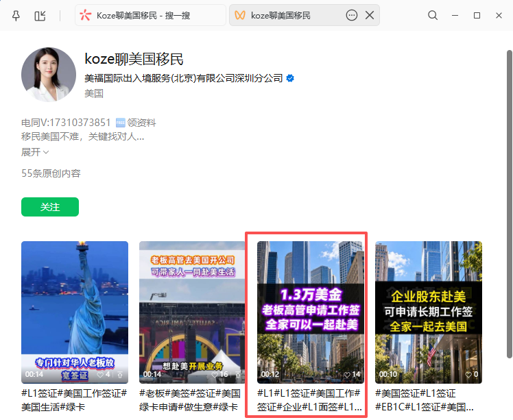
Task: Click the share icon on the Statue of Liberty video
Action: coord(120,375)
